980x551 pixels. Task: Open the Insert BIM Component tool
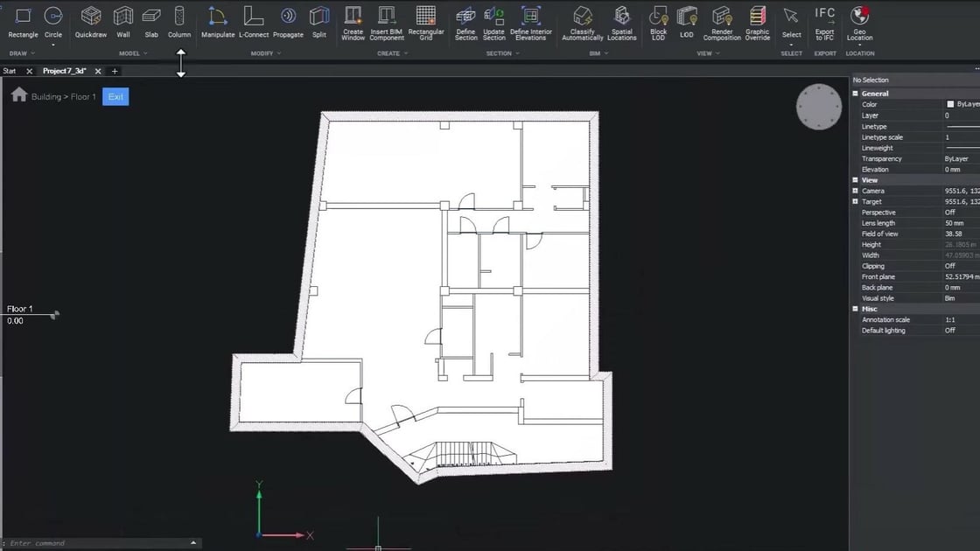tap(386, 22)
